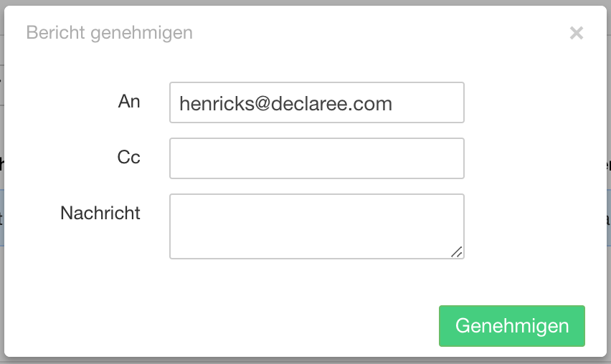Click the "Nachricht" field label
Viewport: 611px width, 364px height.
pos(100,213)
